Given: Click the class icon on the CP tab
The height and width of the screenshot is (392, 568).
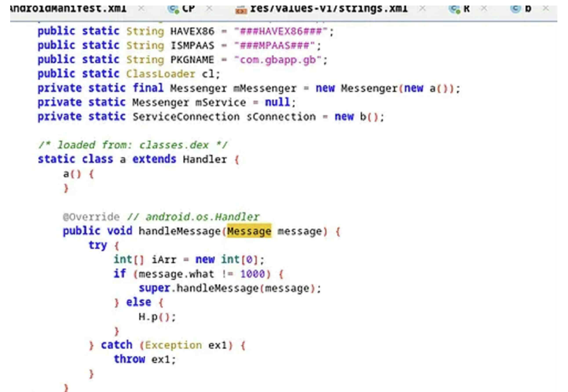Looking at the screenshot, I should click(173, 9).
